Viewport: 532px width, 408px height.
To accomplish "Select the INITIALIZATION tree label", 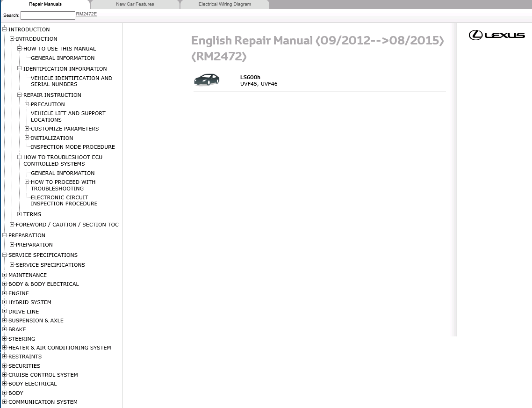I will point(52,138).
